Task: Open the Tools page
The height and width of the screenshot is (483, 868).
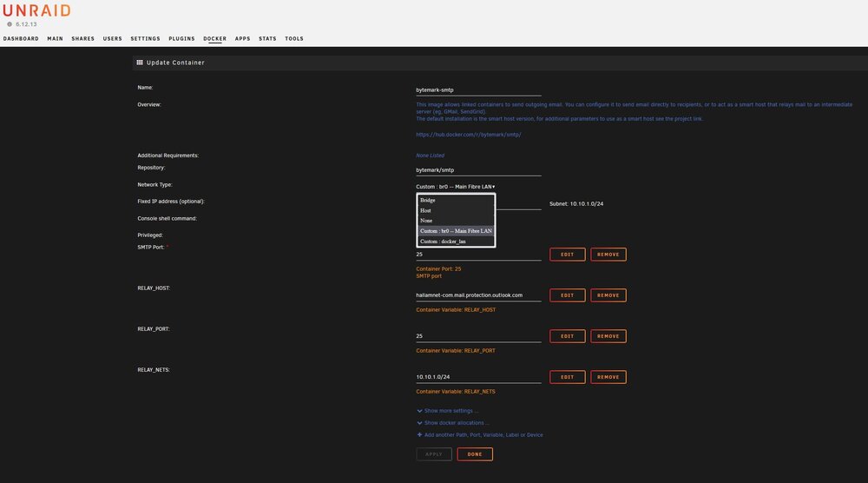Action: click(x=294, y=39)
